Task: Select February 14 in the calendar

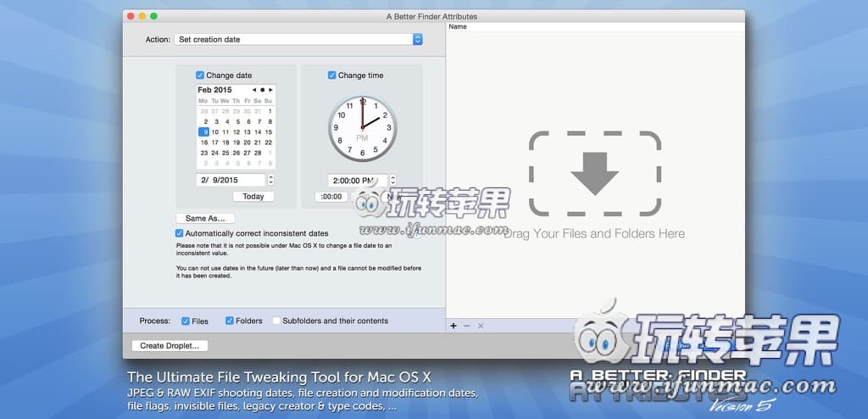Action: [x=258, y=132]
